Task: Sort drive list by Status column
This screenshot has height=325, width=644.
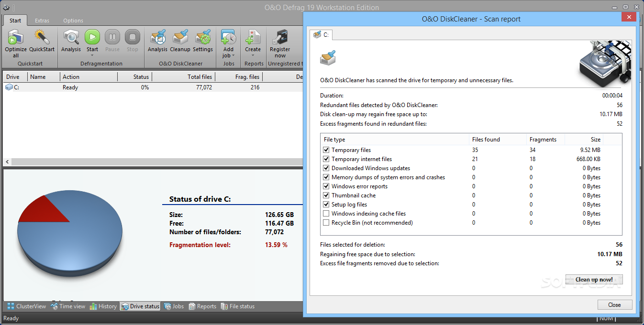Action: [134, 77]
